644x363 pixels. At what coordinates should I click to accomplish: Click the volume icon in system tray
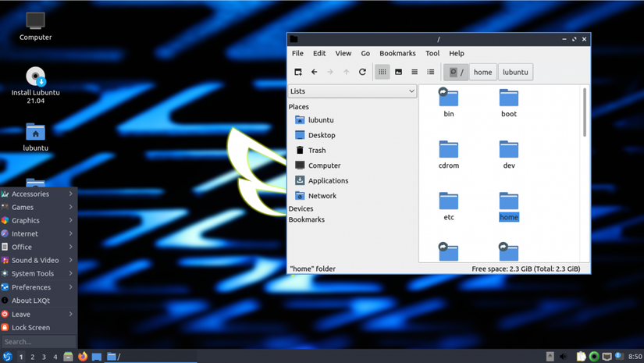click(564, 357)
